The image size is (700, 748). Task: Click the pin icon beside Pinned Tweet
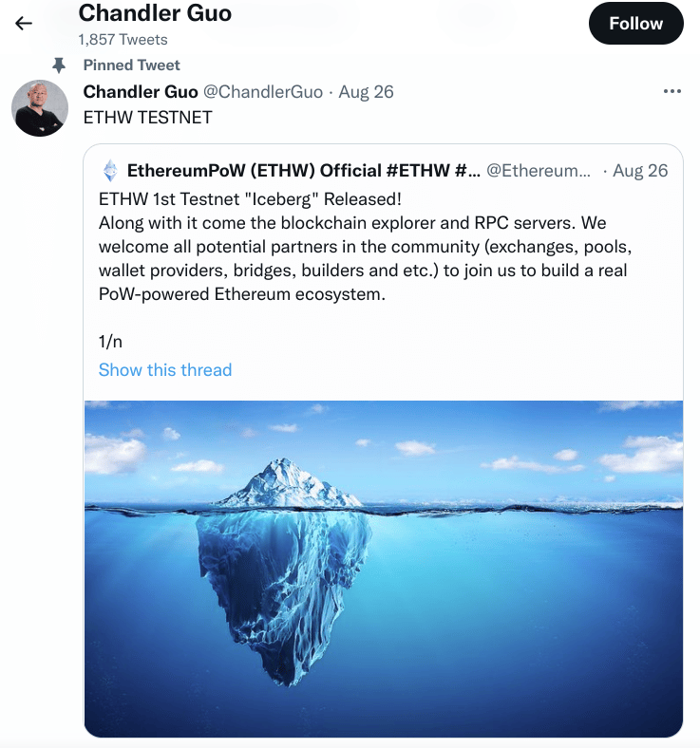(59, 65)
